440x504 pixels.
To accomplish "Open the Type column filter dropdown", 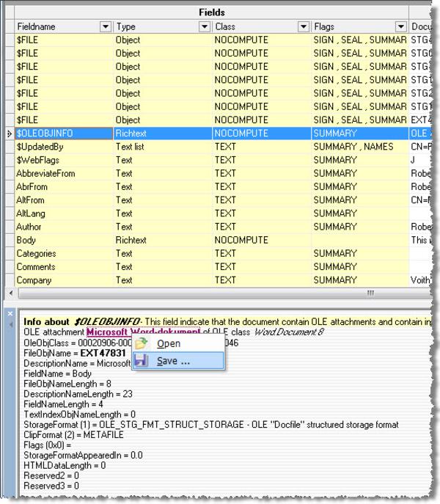I will (x=205, y=26).
